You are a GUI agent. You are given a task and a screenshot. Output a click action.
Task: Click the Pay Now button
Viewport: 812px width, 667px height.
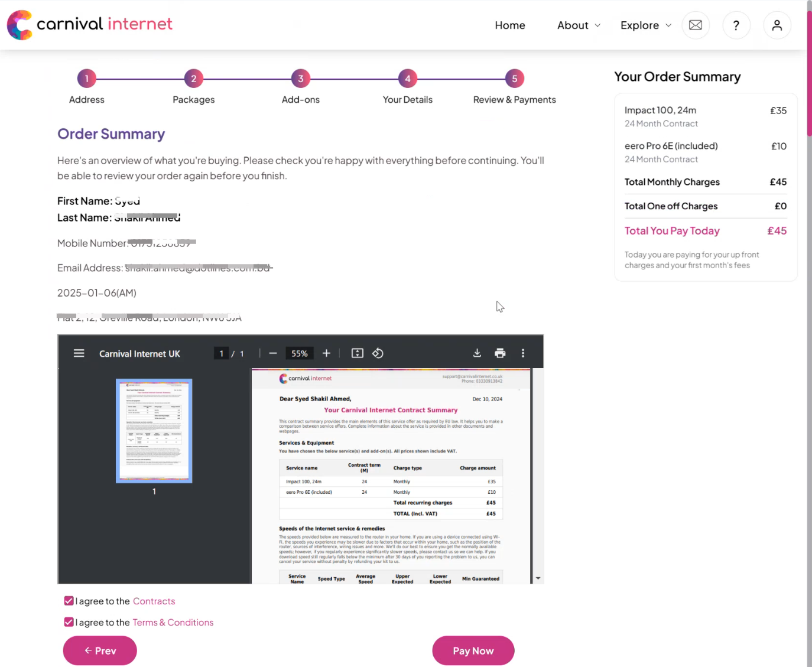(473, 650)
